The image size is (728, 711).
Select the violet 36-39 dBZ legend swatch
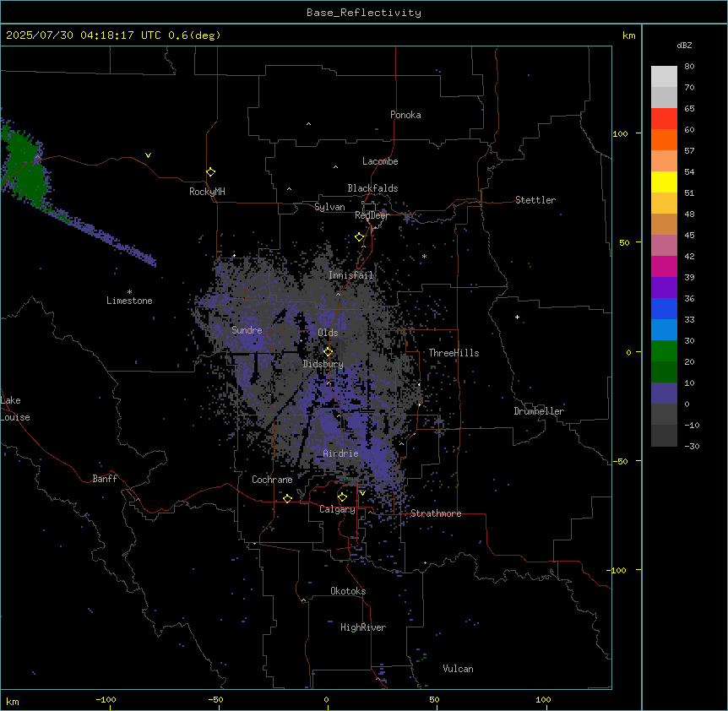click(664, 288)
